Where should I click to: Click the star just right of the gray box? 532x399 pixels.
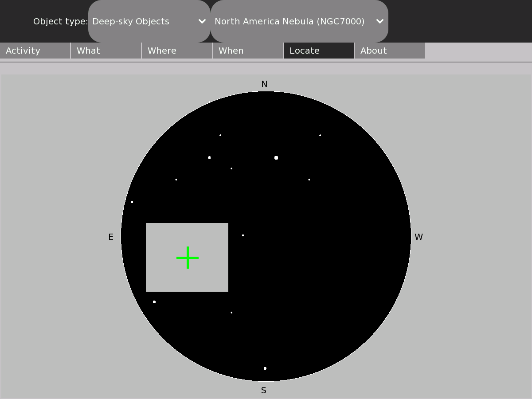pos(243,235)
